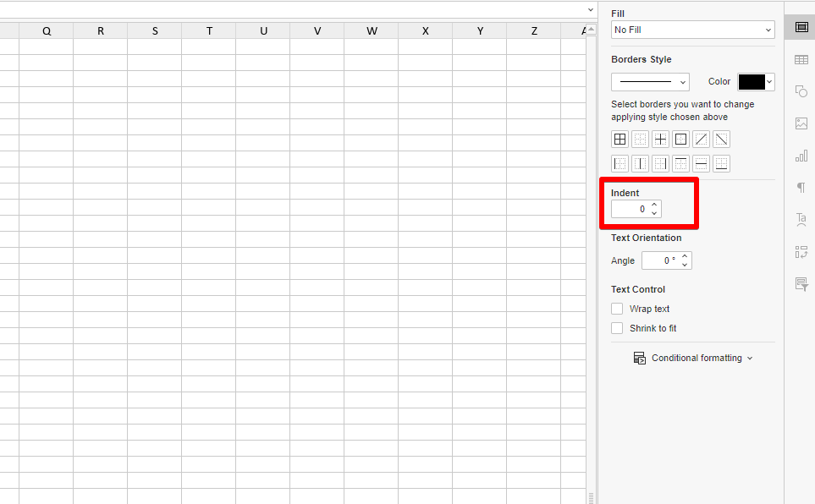The image size is (815, 504).
Task: Increase the Indent value
Action: point(654,205)
